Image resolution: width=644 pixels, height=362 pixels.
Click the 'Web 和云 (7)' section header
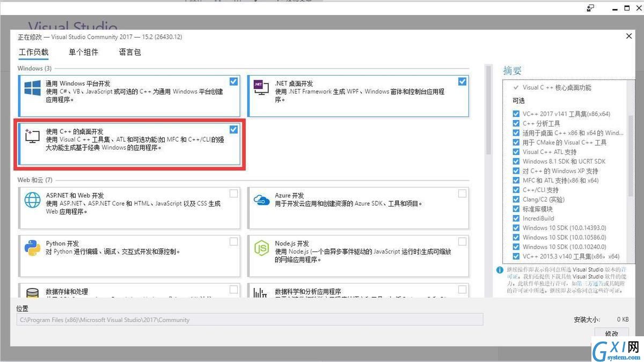click(x=35, y=180)
